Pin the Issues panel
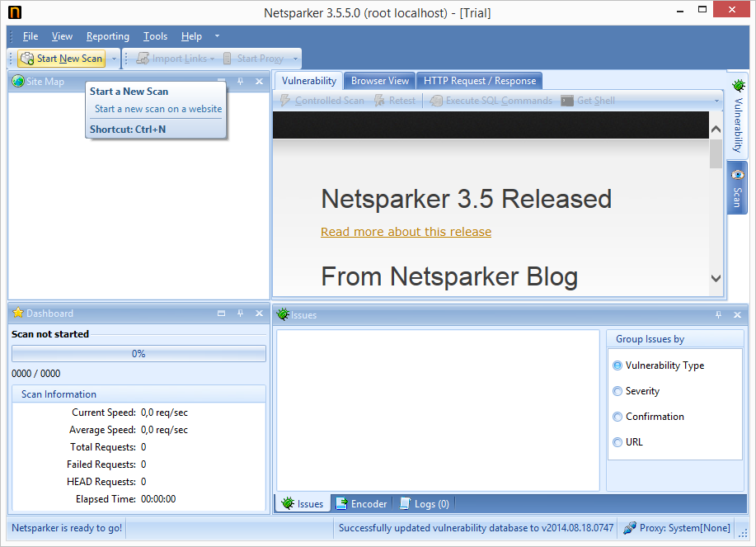The image size is (756, 547). pyautogui.click(x=718, y=315)
